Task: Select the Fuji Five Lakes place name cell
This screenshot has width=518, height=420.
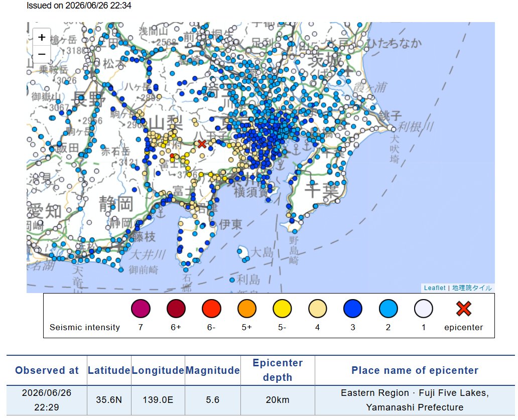Action: tap(415, 400)
